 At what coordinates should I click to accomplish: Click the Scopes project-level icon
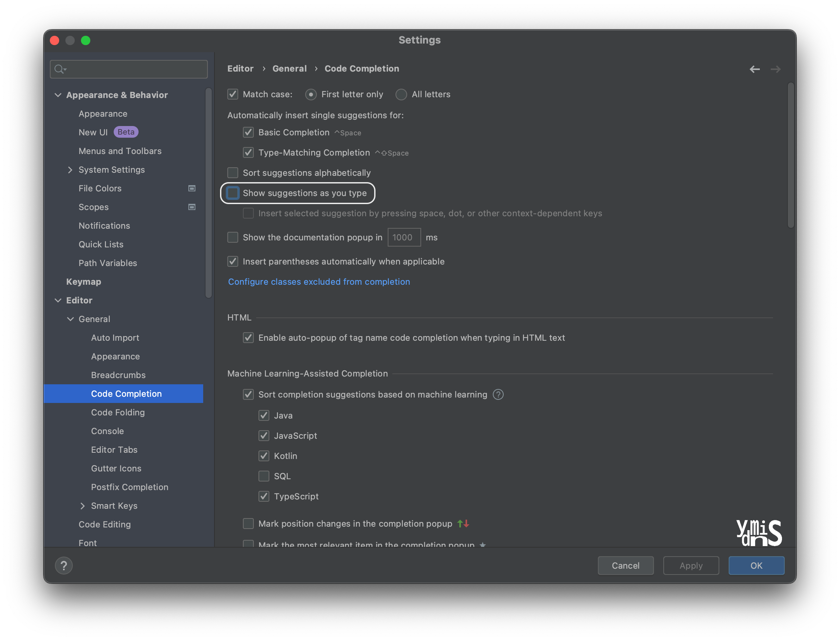pyautogui.click(x=192, y=207)
